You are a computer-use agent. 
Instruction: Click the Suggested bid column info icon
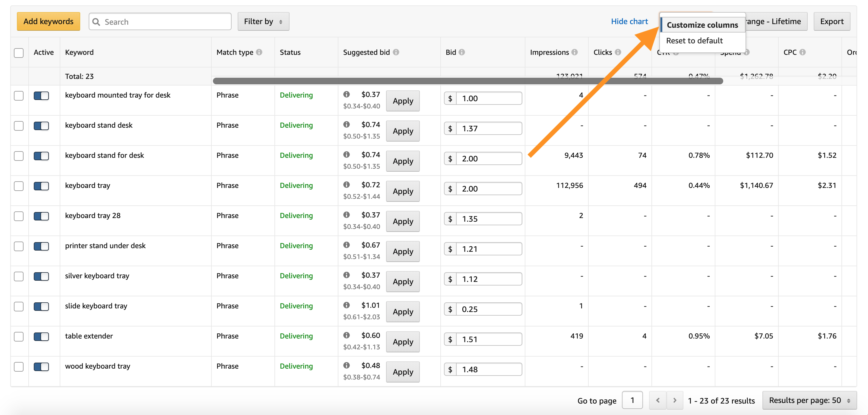tap(396, 52)
